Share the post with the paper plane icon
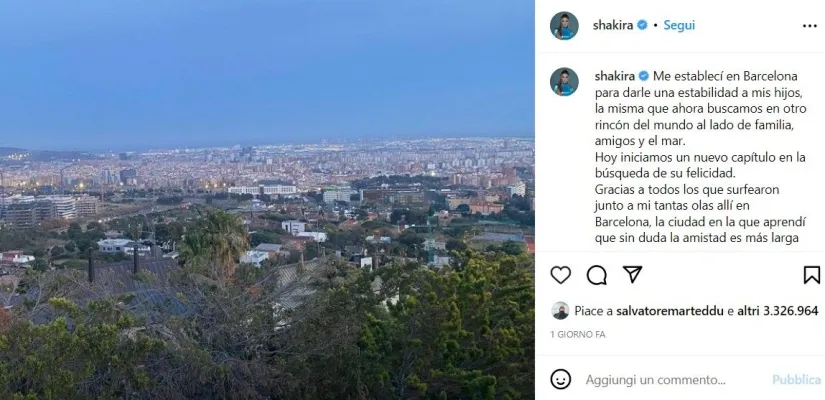The width and height of the screenshot is (825, 400). pos(632,275)
